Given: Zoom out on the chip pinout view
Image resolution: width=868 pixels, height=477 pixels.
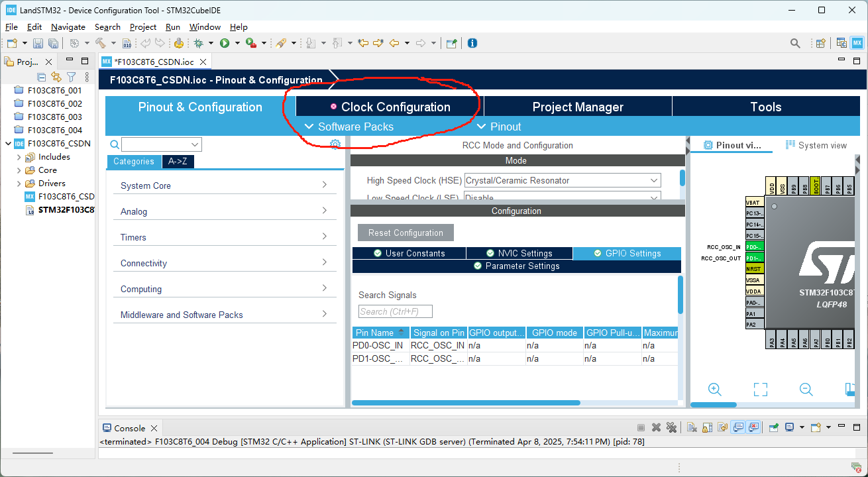Looking at the screenshot, I should [806, 390].
